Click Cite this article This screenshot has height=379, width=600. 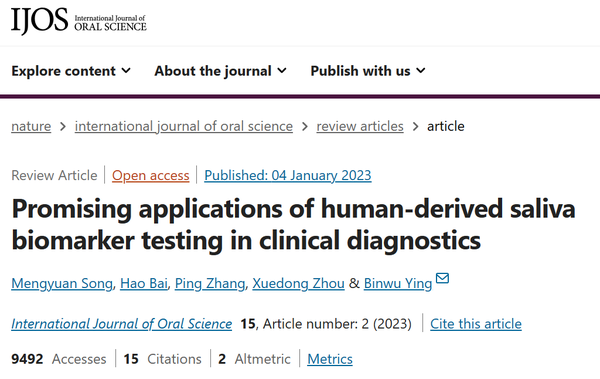[x=476, y=324]
